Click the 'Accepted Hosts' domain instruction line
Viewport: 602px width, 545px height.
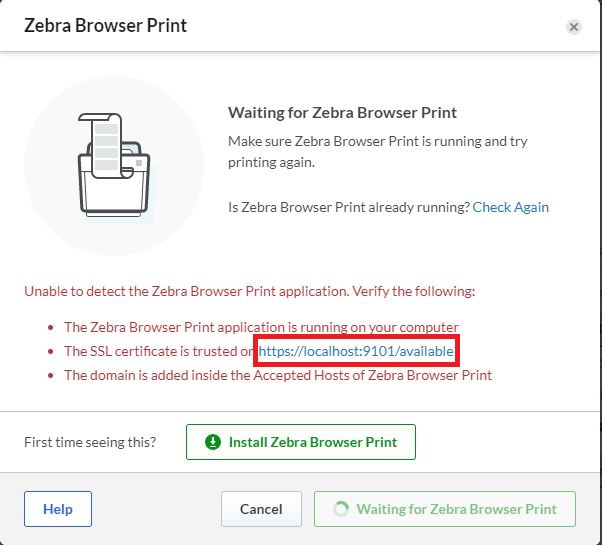[x=278, y=375]
